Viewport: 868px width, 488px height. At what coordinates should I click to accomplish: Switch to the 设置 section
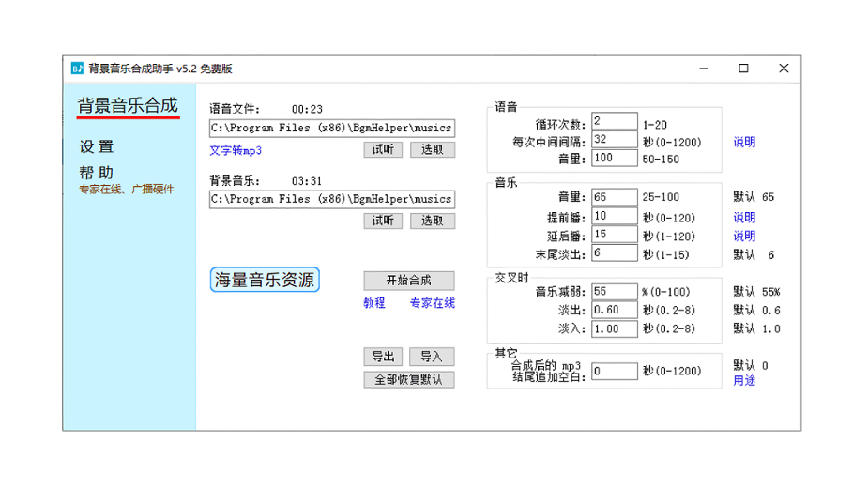pos(97,146)
